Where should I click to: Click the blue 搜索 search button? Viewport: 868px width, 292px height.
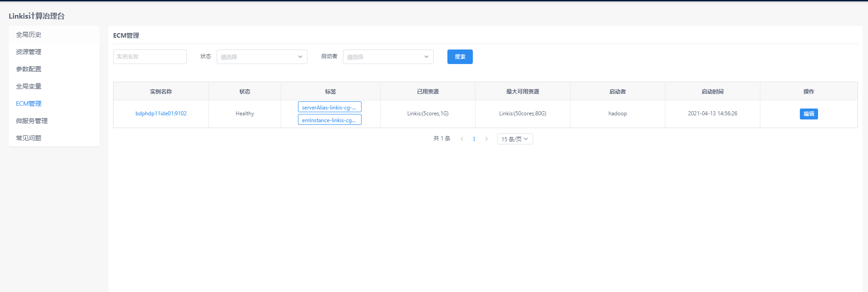pyautogui.click(x=460, y=57)
